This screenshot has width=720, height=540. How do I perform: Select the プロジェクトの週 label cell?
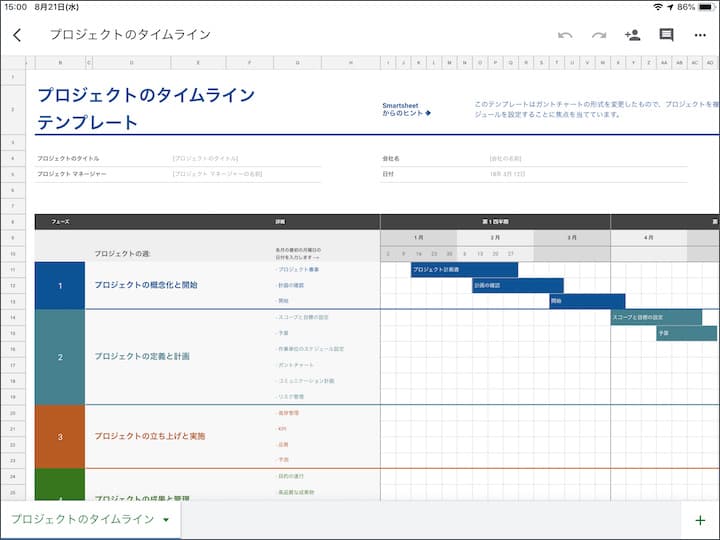click(123, 253)
